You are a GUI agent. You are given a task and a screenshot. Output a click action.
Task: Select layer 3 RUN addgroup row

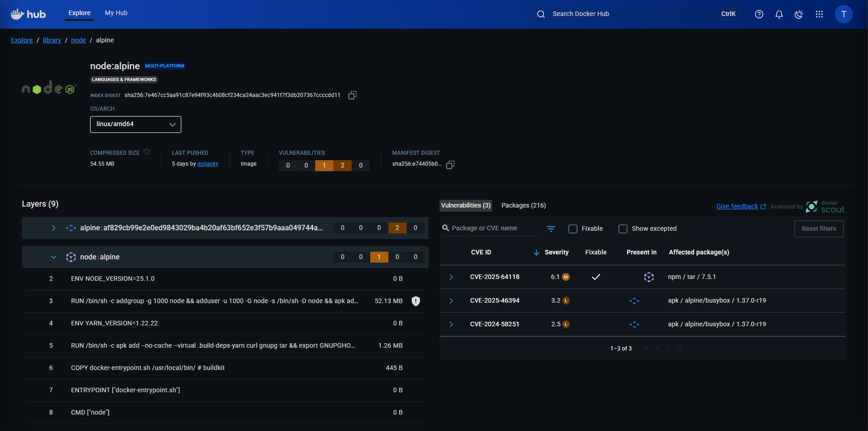click(225, 301)
